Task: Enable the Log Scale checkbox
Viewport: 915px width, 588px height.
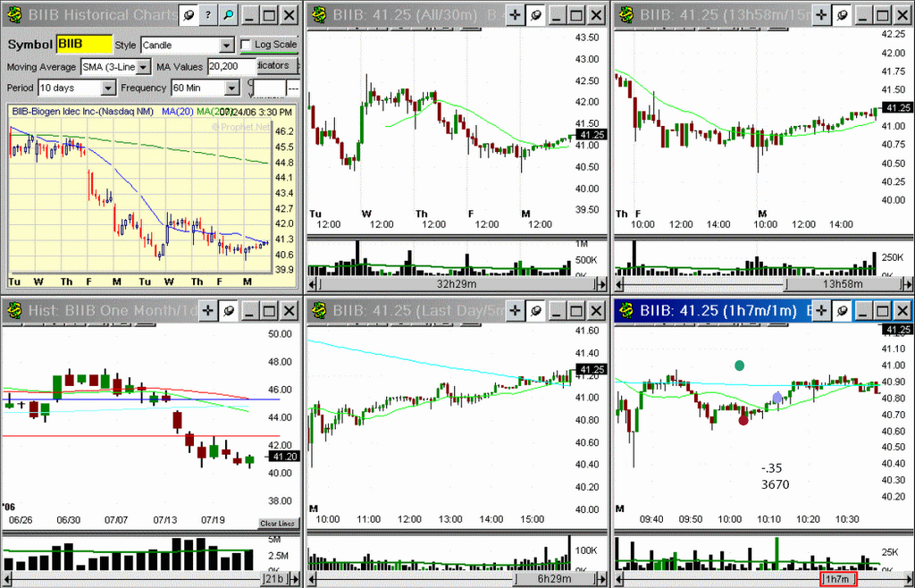Action: click(246, 45)
